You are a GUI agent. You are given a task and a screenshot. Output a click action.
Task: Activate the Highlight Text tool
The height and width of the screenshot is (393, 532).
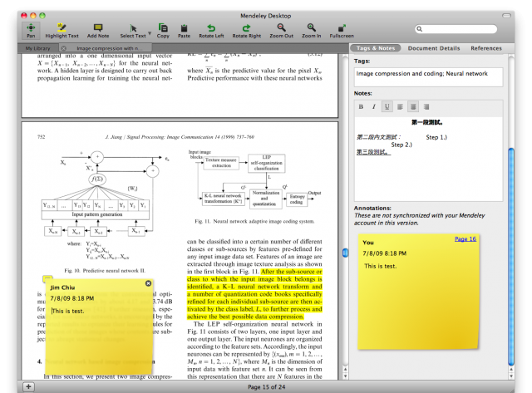coord(62,31)
